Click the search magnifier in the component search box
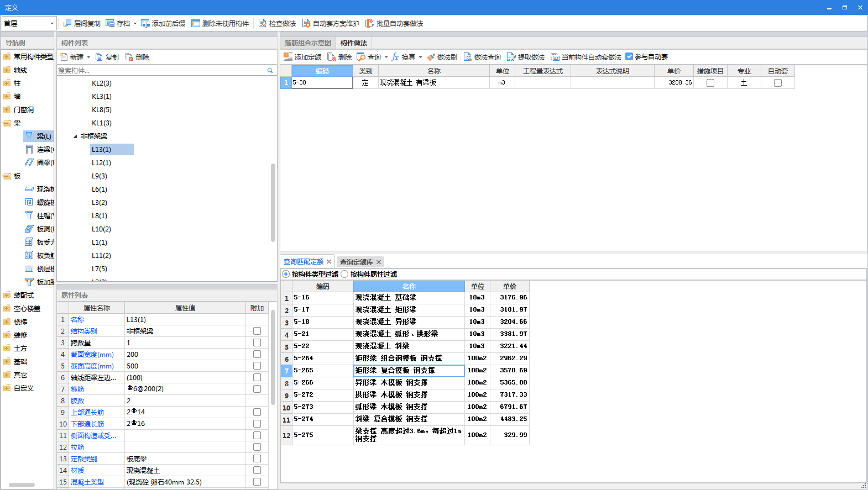Screen dimensions: 868x490 [270, 70]
